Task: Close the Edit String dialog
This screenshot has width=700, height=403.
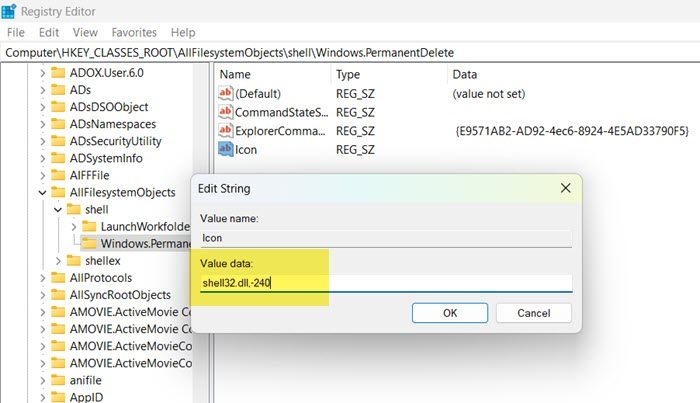Action: (x=564, y=188)
